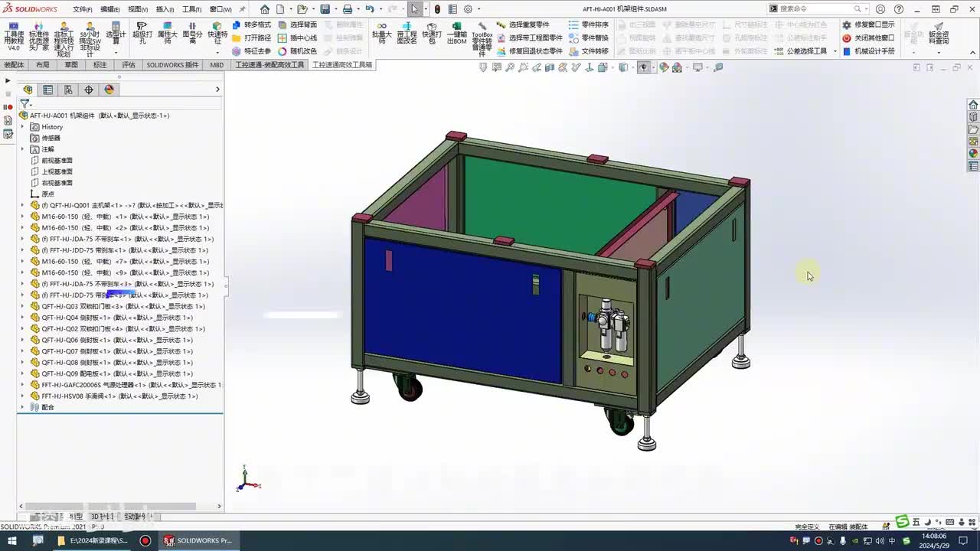Click the 转多格式 button
This screenshot has width=980, height=551.
[x=251, y=24]
